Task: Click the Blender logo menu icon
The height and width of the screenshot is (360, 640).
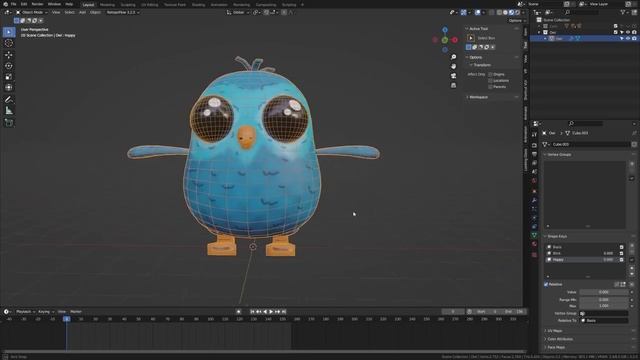Action: [5, 4]
